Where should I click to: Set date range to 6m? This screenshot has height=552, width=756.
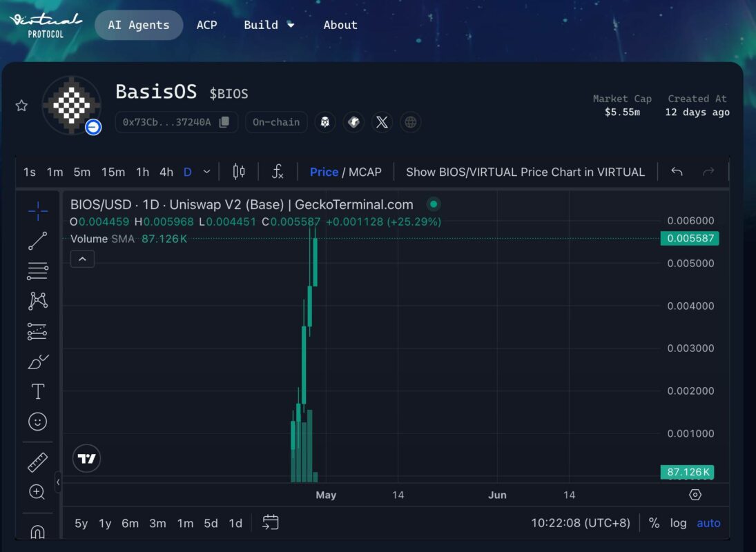[x=130, y=523]
